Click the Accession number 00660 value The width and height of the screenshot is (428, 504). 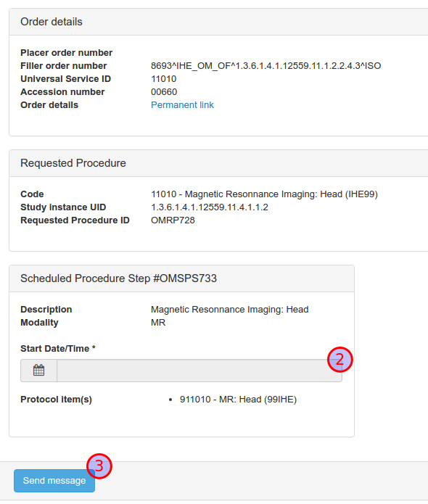[164, 92]
